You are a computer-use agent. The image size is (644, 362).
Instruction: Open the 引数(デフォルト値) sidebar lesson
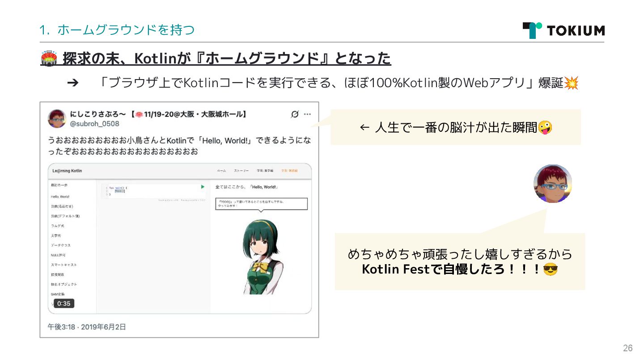point(65,216)
